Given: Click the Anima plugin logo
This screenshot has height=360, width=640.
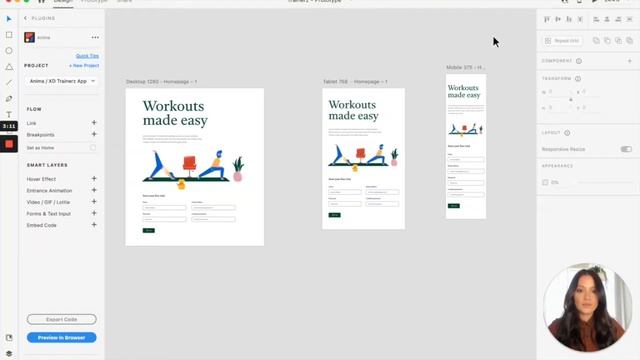Looking at the screenshot, I should pyautogui.click(x=29, y=38).
